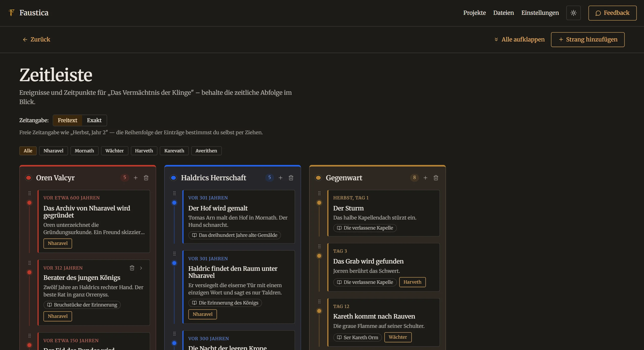Viewport: 644px width, 350px height.
Task: Open Das dreihundert Jahre alte Gemälde link
Action: [235, 235]
